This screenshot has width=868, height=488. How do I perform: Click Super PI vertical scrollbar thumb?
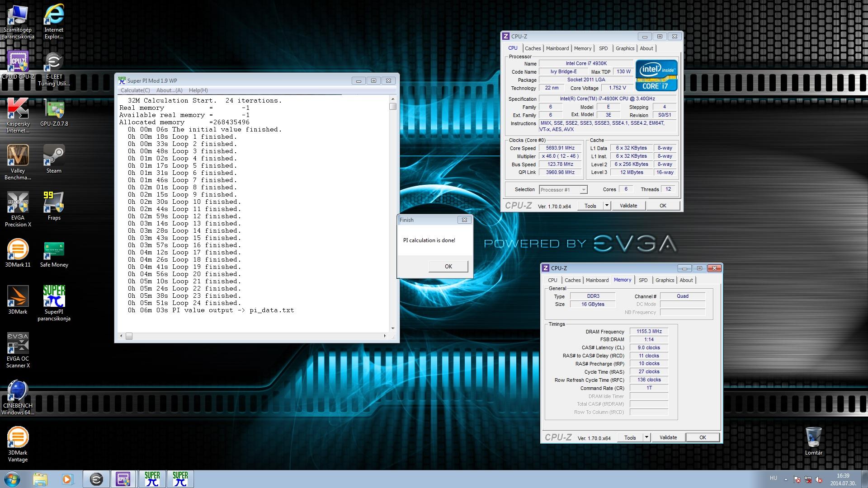393,107
